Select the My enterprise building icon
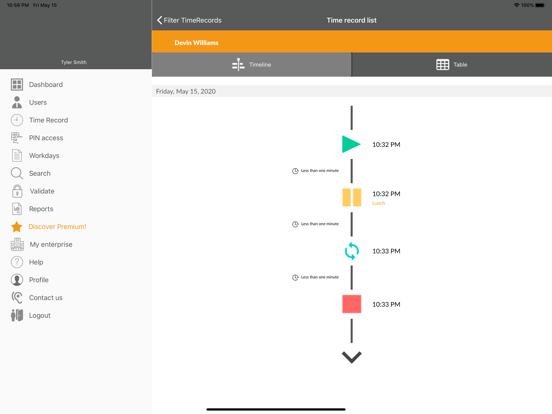The image size is (552, 414). tap(17, 244)
